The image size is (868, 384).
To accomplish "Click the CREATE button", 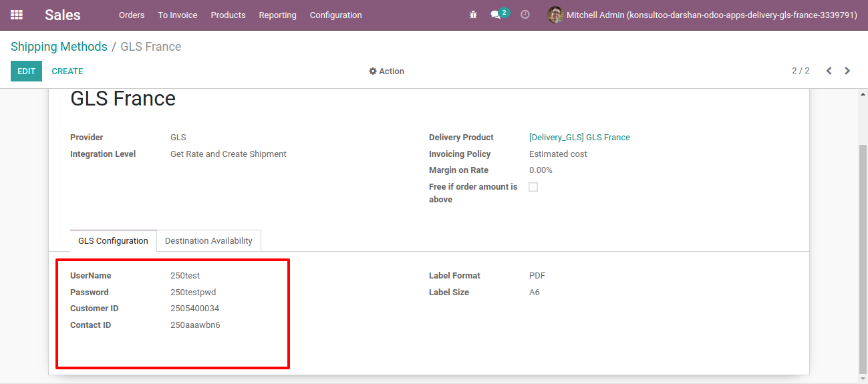I will point(67,71).
